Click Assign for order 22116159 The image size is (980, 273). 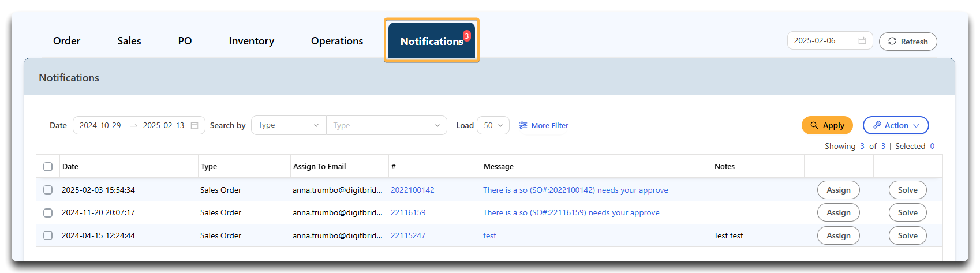839,212
